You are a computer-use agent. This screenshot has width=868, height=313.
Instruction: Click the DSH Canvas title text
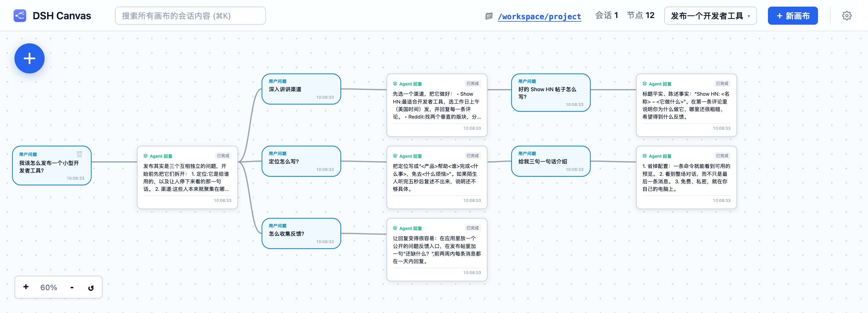pos(62,16)
